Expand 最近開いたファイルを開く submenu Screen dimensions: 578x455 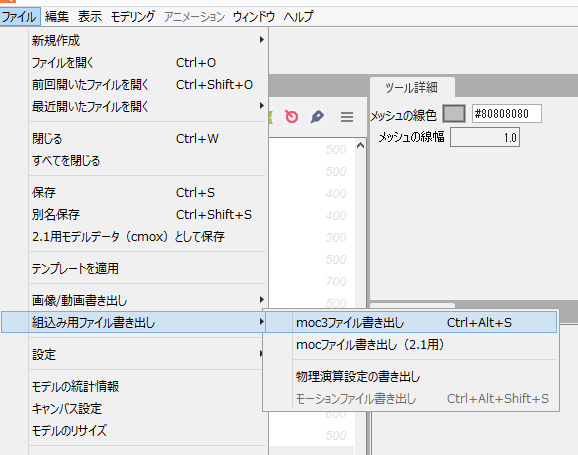pyautogui.click(x=147, y=106)
